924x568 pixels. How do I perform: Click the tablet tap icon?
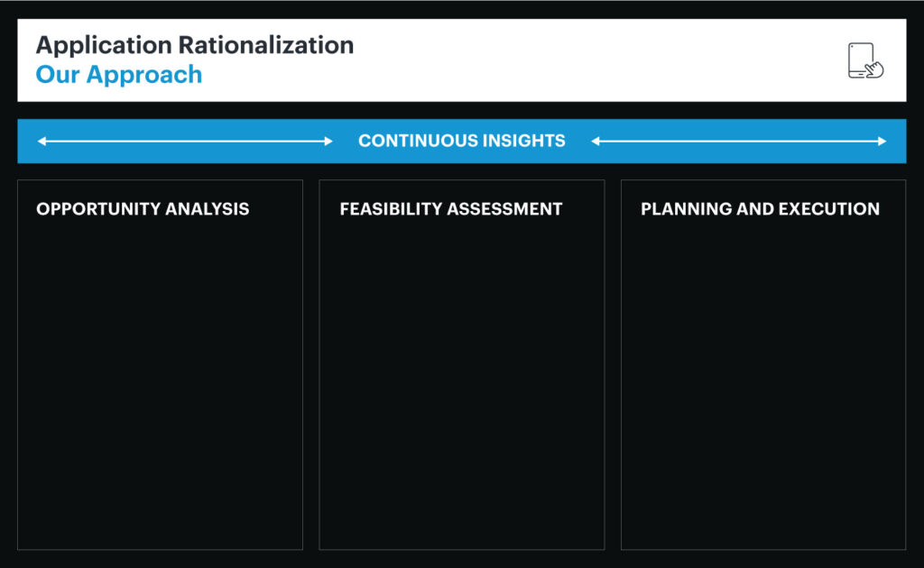(x=861, y=60)
